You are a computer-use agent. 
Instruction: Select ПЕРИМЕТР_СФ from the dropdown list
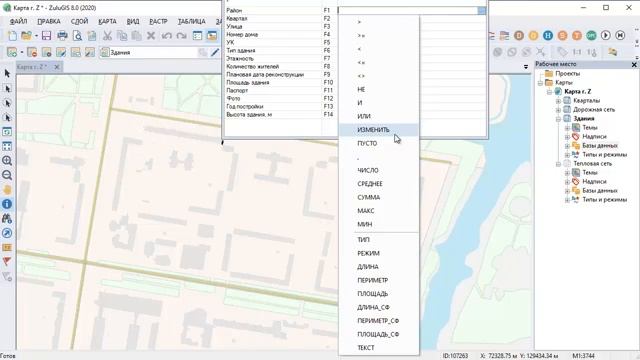coord(378,320)
